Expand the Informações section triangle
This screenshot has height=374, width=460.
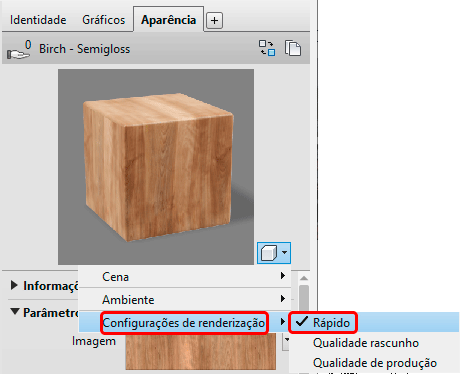click(14, 285)
